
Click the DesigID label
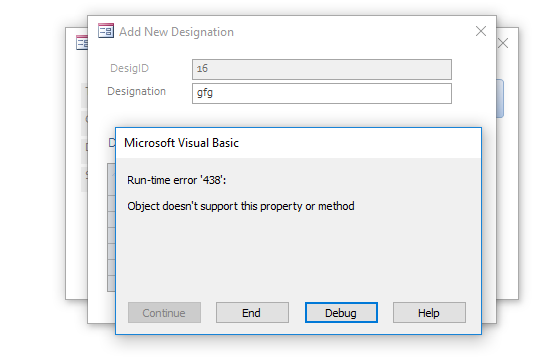[130, 68]
